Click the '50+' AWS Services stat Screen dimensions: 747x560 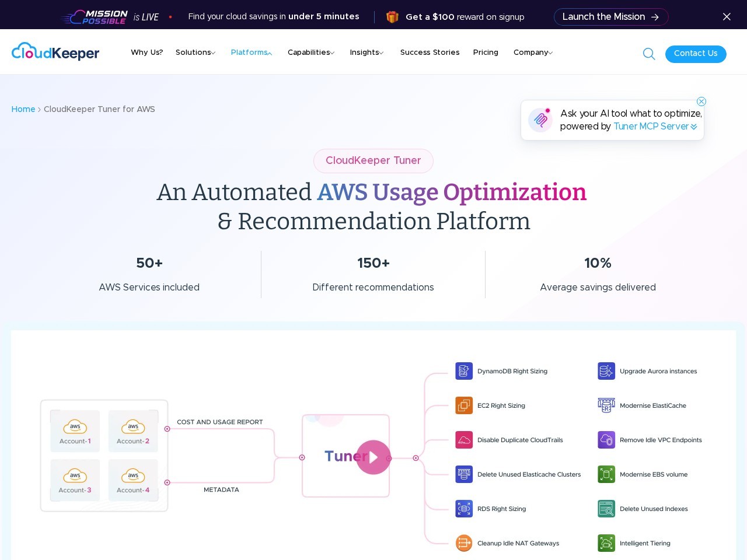point(149,263)
